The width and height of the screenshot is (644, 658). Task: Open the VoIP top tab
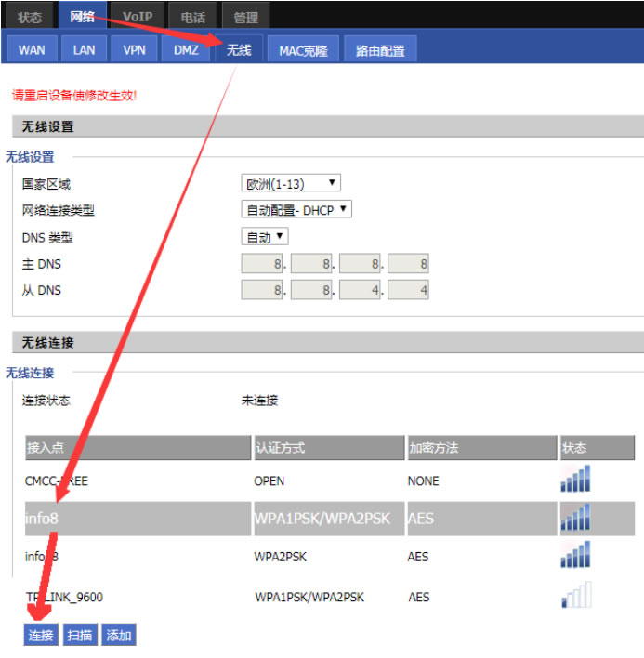pos(138,17)
